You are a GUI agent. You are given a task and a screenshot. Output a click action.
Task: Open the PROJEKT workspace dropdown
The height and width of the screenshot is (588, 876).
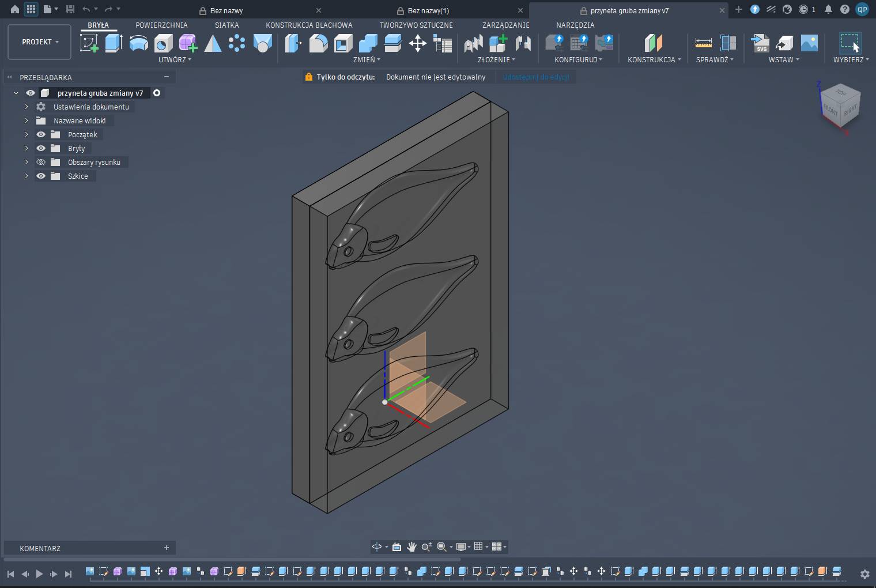click(x=40, y=42)
